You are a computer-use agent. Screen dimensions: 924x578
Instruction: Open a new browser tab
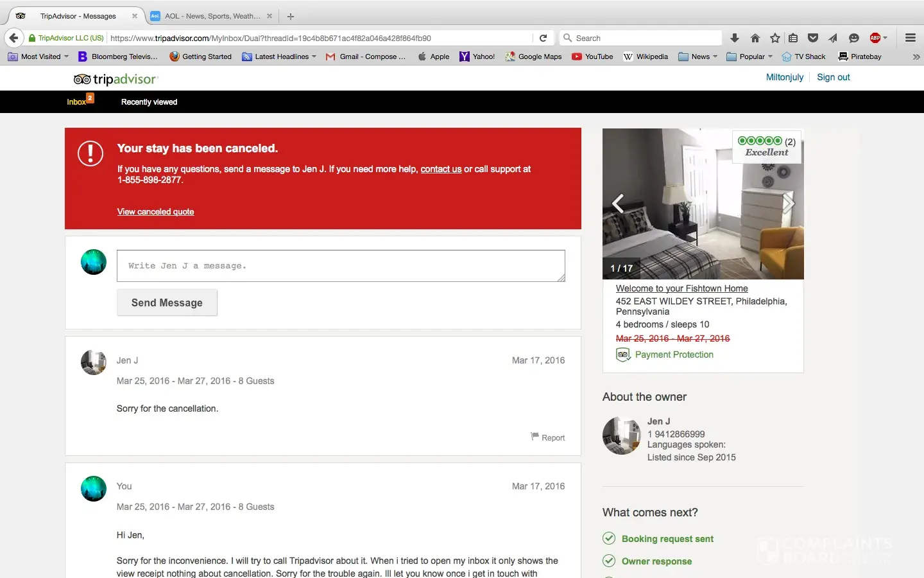291,16
